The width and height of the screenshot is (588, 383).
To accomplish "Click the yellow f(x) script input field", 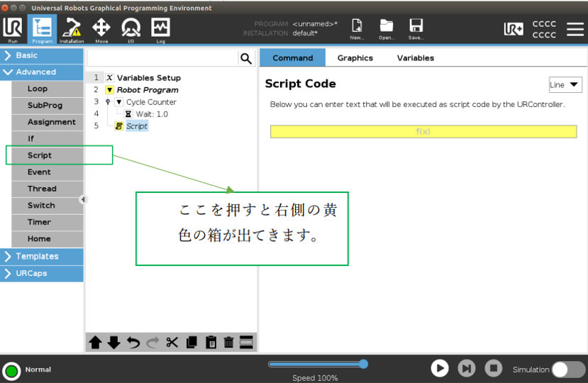I will [x=423, y=132].
